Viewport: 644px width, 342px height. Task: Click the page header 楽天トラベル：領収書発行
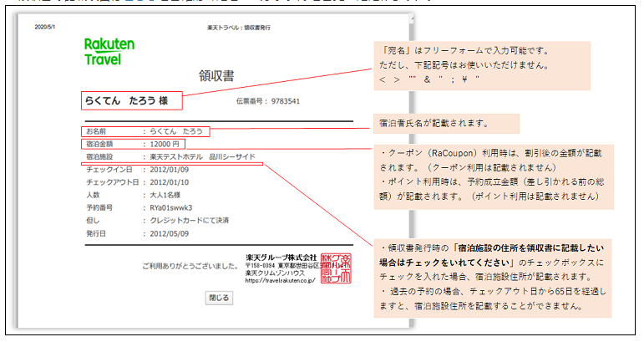(x=239, y=28)
